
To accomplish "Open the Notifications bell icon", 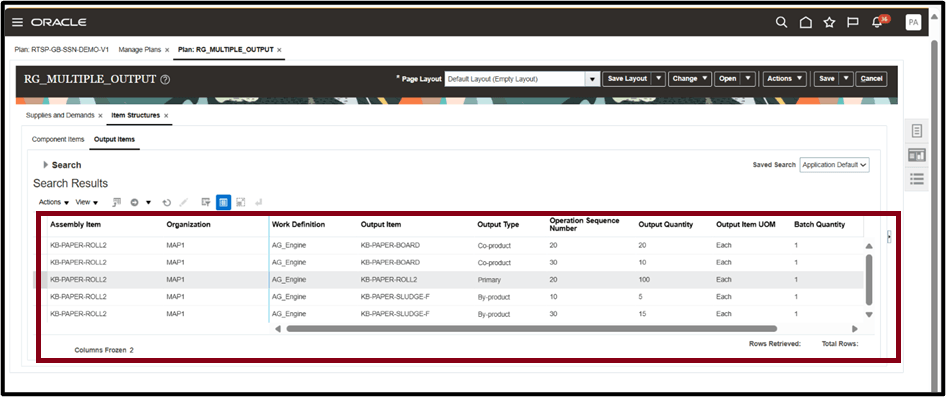I will coord(877,22).
